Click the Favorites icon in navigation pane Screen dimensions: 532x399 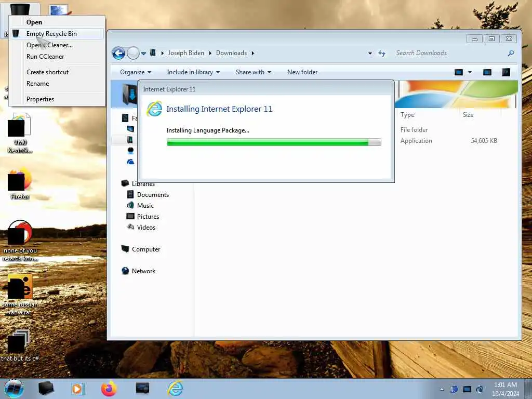[x=125, y=118]
